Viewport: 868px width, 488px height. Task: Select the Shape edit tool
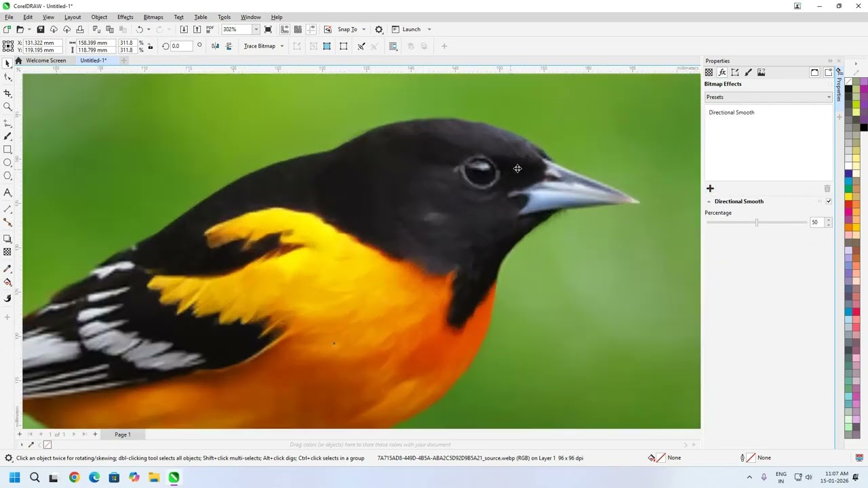point(7,77)
